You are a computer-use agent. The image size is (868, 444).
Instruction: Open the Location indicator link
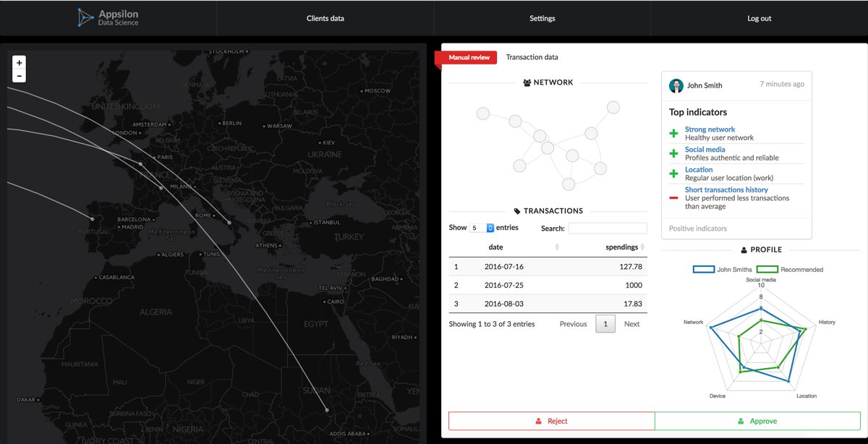tap(699, 170)
